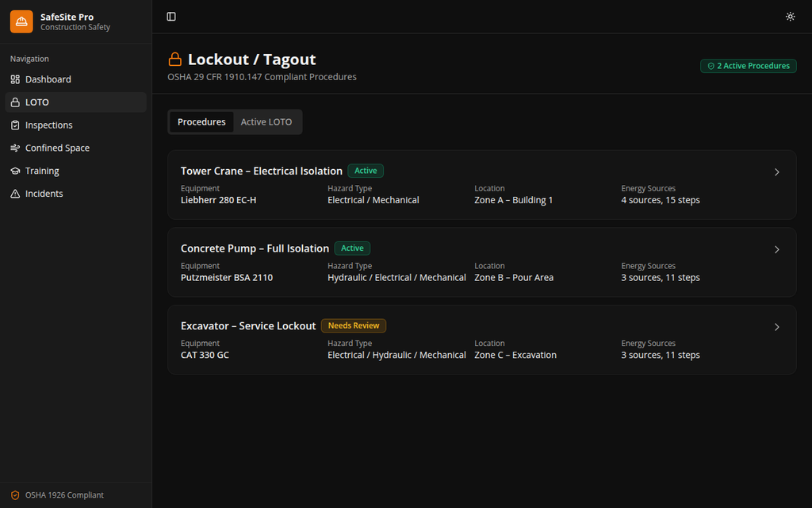Click the Training graduation cap icon
The width and height of the screenshot is (812, 508).
pos(15,171)
